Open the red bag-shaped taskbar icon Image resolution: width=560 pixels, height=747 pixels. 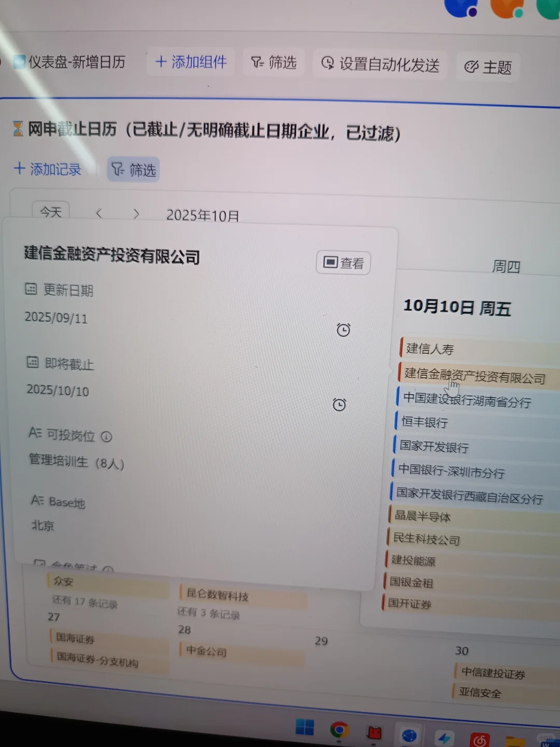[x=374, y=732]
